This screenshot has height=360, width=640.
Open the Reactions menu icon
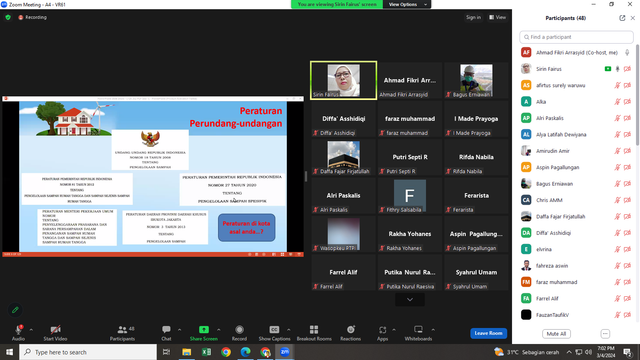351,329
